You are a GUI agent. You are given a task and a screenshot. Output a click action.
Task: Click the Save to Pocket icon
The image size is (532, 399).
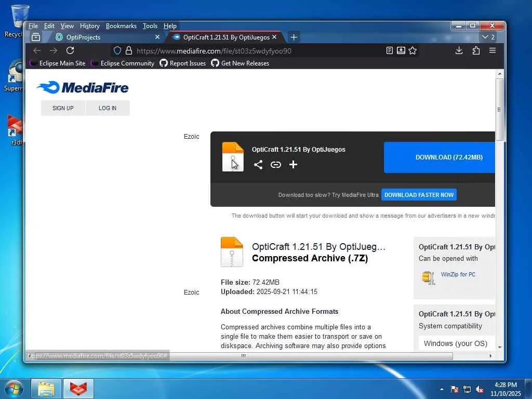401,50
